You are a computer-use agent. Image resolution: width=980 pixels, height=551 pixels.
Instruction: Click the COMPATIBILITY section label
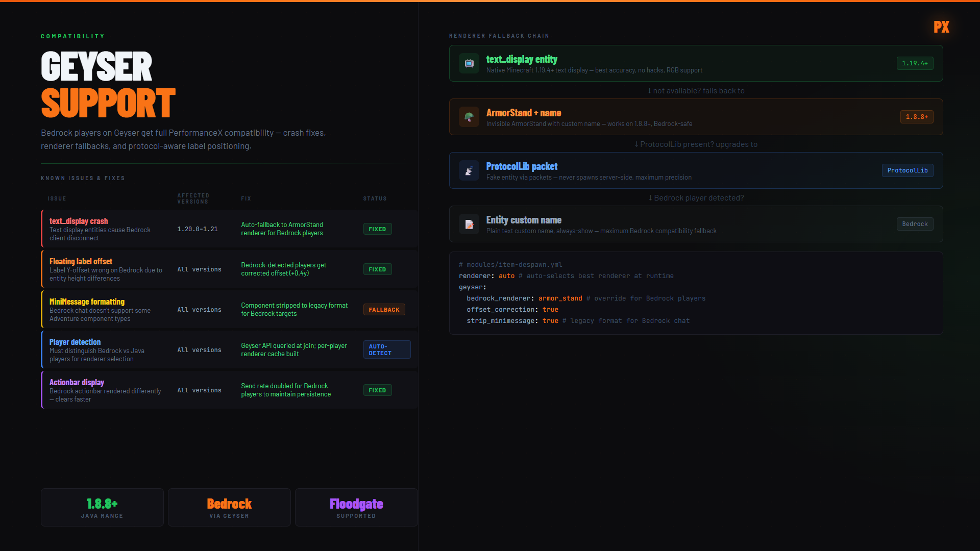72,36
